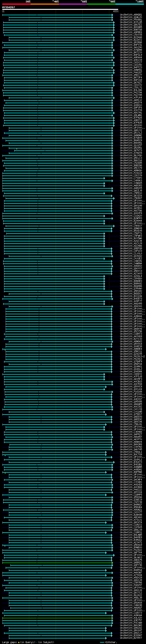
Task: Select the UniRef100_C5K8U7 label
Action: click(x=131, y=198)
